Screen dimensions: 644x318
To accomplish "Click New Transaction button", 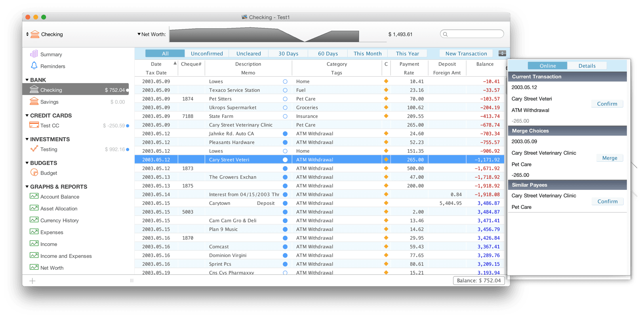I will (466, 53).
